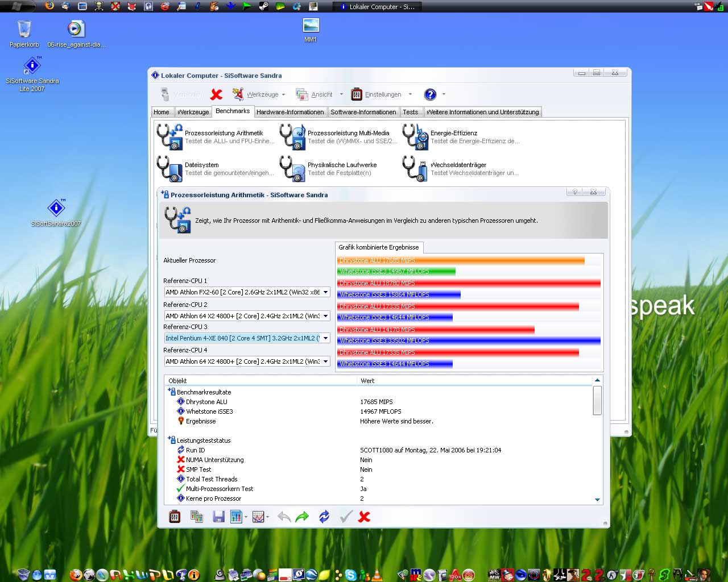Select SiSoftSandra2007 desktop icon
The height and width of the screenshot is (582, 728).
coord(56,213)
